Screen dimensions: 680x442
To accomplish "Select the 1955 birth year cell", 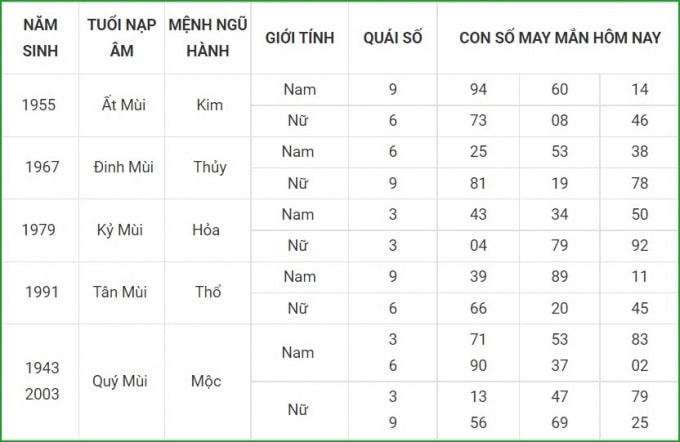I will pos(39,105).
